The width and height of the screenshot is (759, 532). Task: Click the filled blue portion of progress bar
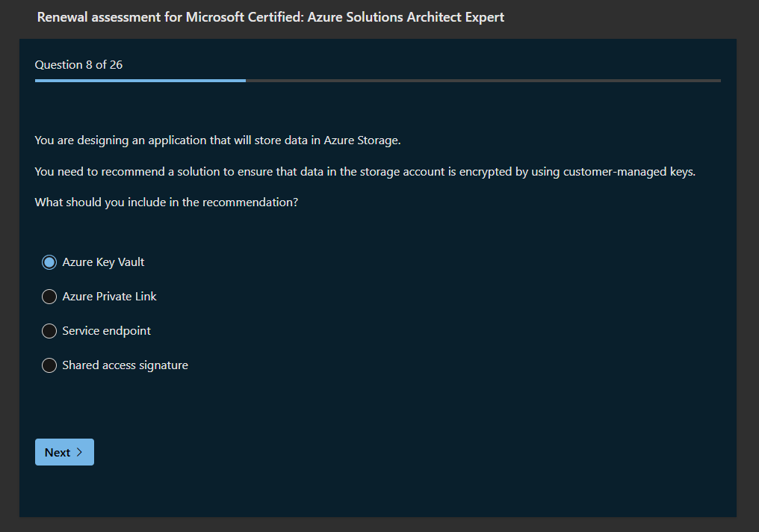tap(140, 80)
